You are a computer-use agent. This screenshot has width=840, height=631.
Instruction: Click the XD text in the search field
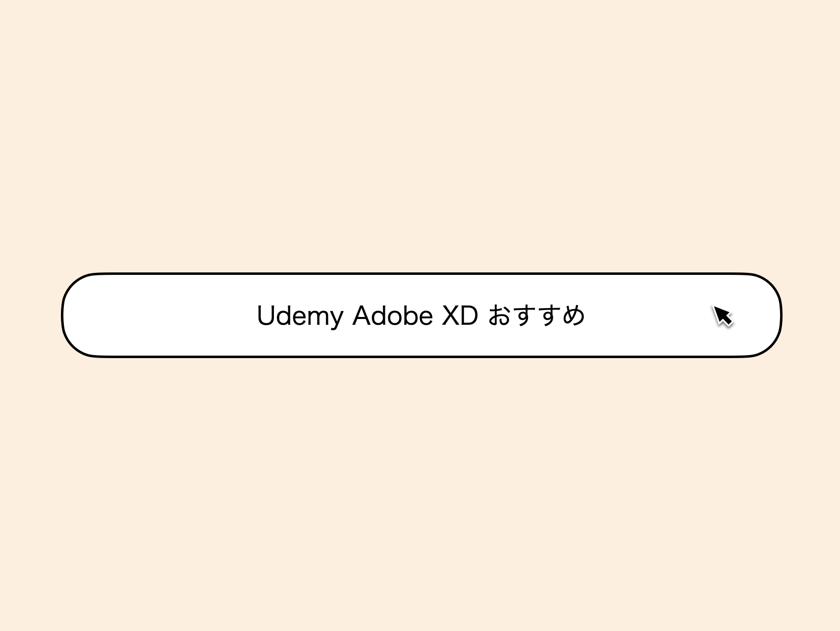(460, 315)
